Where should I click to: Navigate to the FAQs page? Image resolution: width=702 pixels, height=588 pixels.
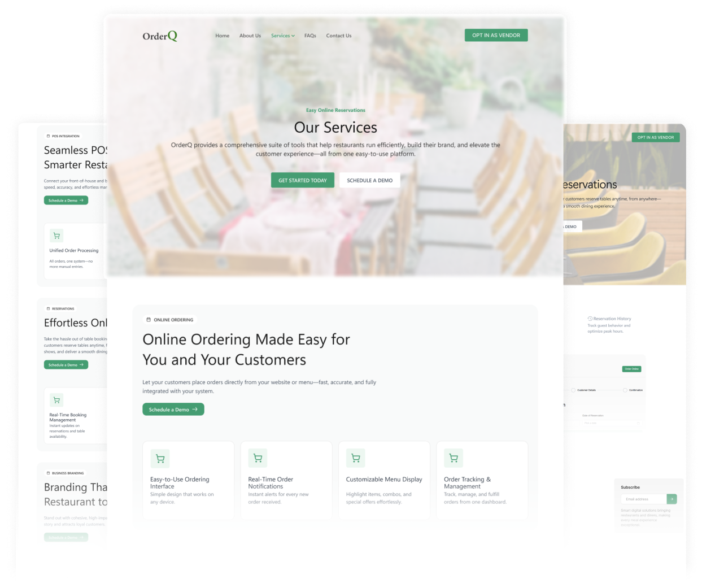(x=310, y=36)
